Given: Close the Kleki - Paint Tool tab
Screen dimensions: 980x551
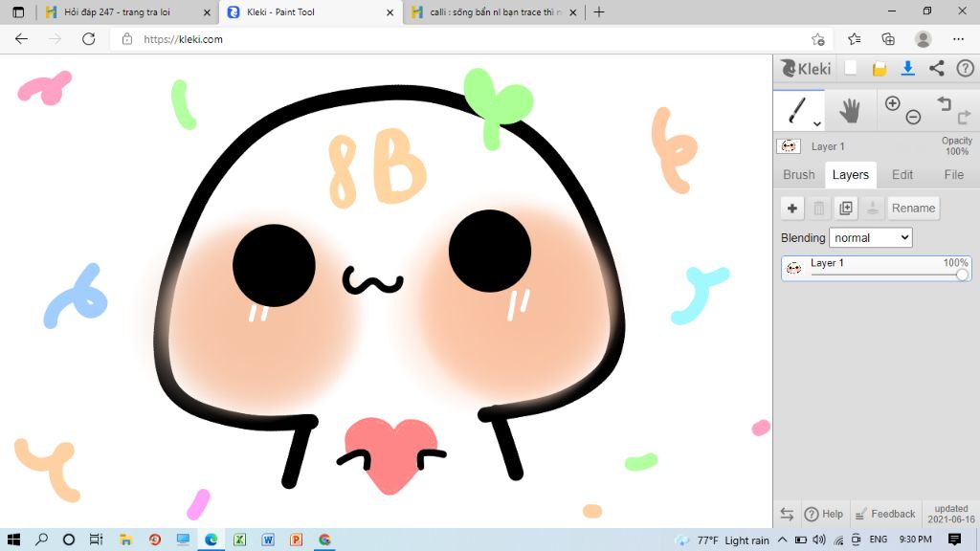Looking at the screenshot, I should click(390, 11).
